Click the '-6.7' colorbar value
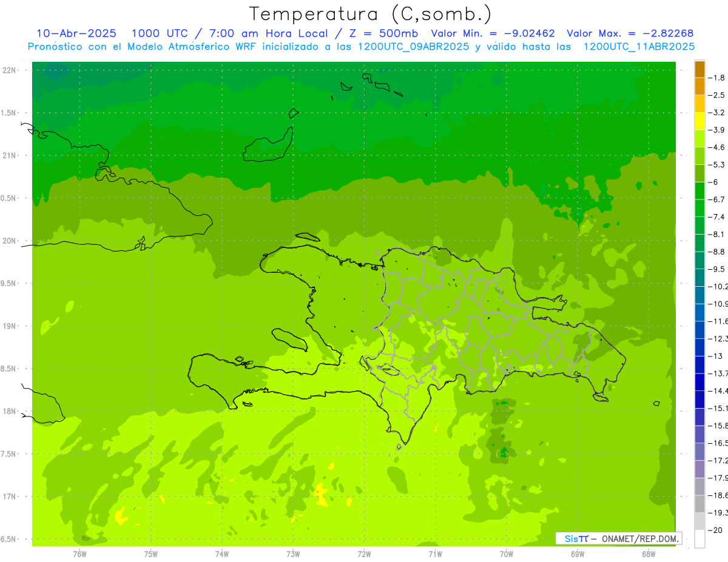The width and height of the screenshot is (728, 562). click(x=717, y=199)
